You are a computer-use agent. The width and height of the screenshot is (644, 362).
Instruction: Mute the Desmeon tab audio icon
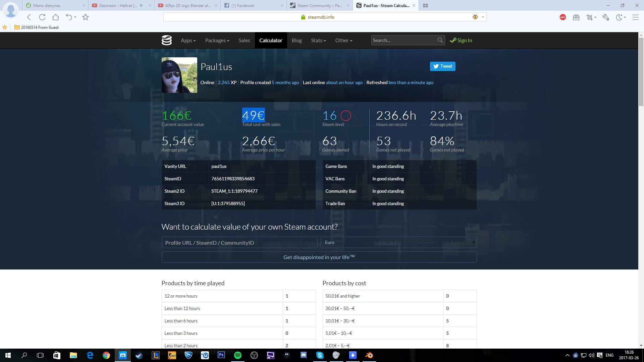pyautogui.click(x=141, y=5)
